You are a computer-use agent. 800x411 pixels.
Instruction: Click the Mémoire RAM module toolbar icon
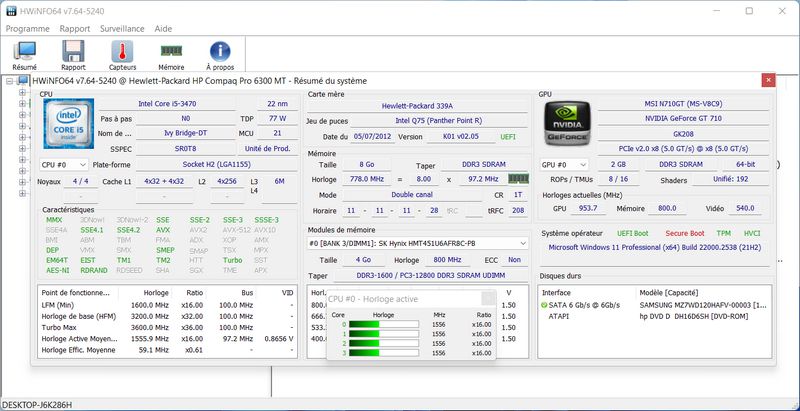(171, 55)
